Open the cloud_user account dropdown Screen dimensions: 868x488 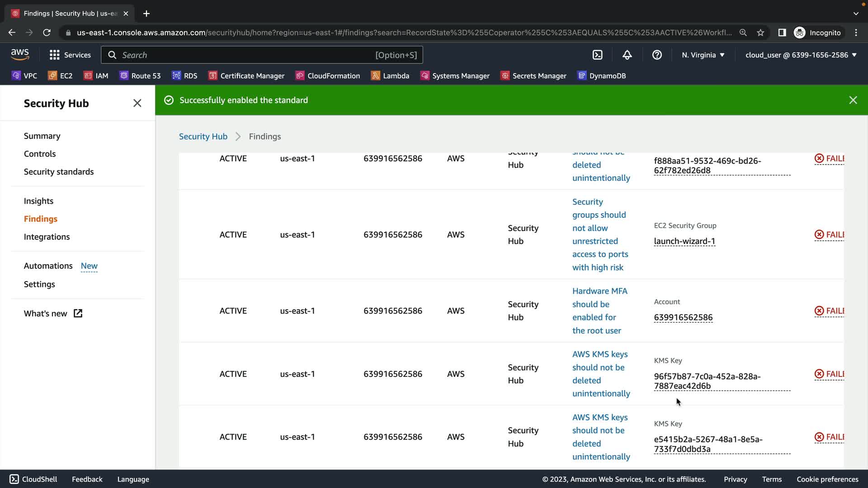[801, 55]
